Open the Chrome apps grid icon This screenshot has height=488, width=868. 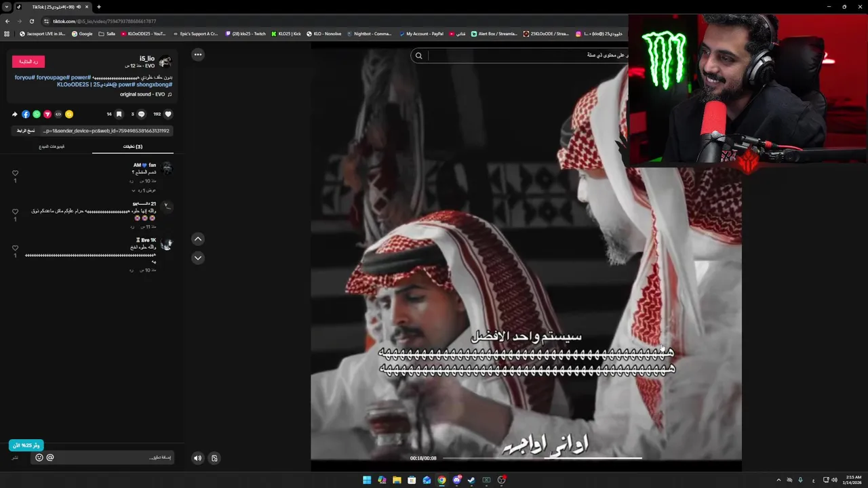pos(7,33)
